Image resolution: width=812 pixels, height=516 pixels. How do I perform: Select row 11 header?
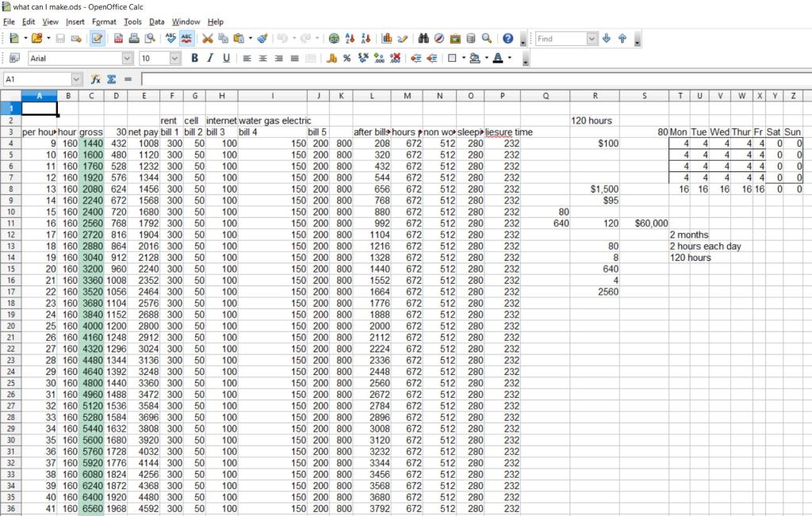point(10,224)
